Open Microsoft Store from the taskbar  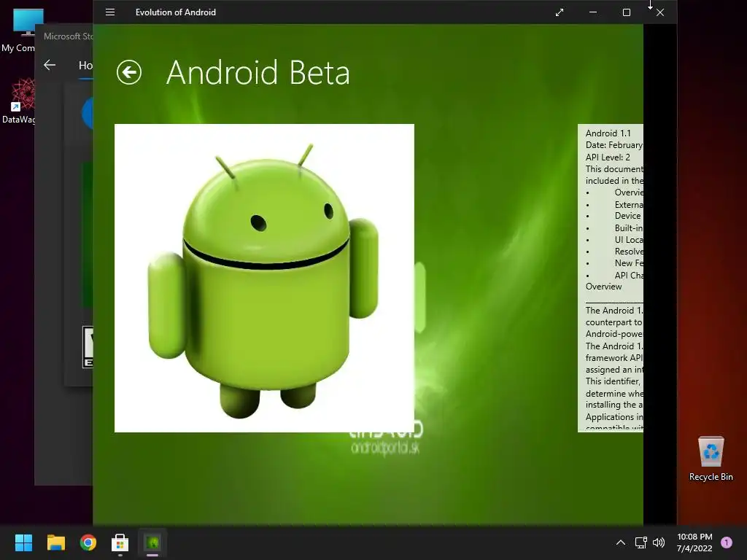click(x=120, y=542)
